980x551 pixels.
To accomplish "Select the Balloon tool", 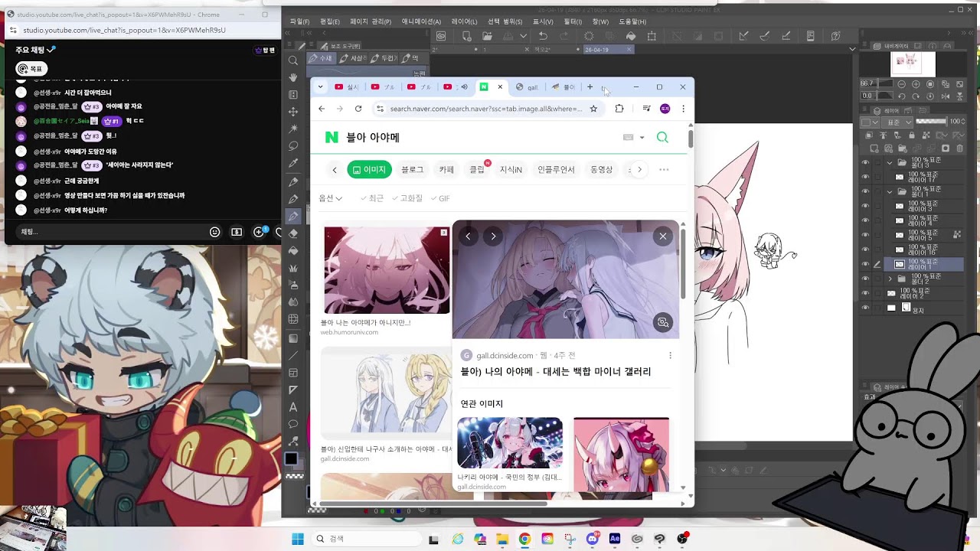I will 293,424.
